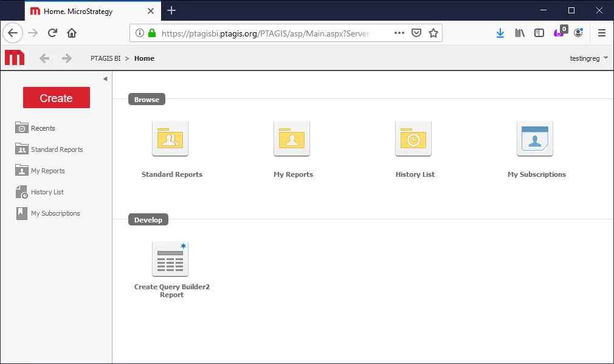This screenshot has width=614, height=364.
Task: Open My Subscriptions in the sidebar
Action: (48, 213)
